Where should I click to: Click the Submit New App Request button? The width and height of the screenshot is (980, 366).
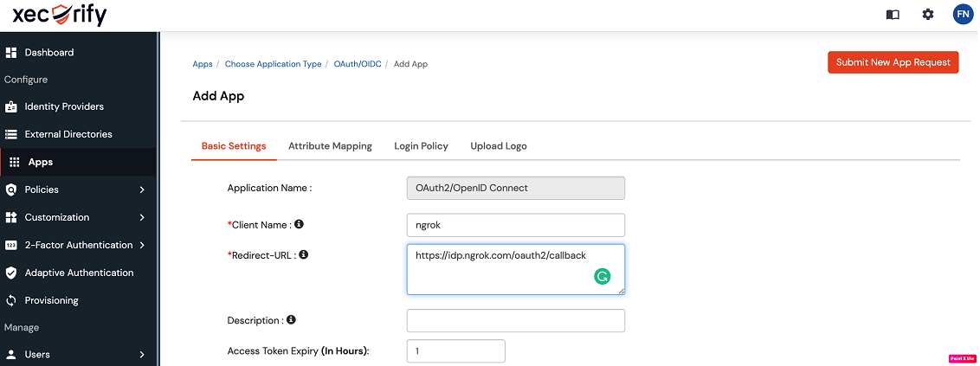pos(893,62)
